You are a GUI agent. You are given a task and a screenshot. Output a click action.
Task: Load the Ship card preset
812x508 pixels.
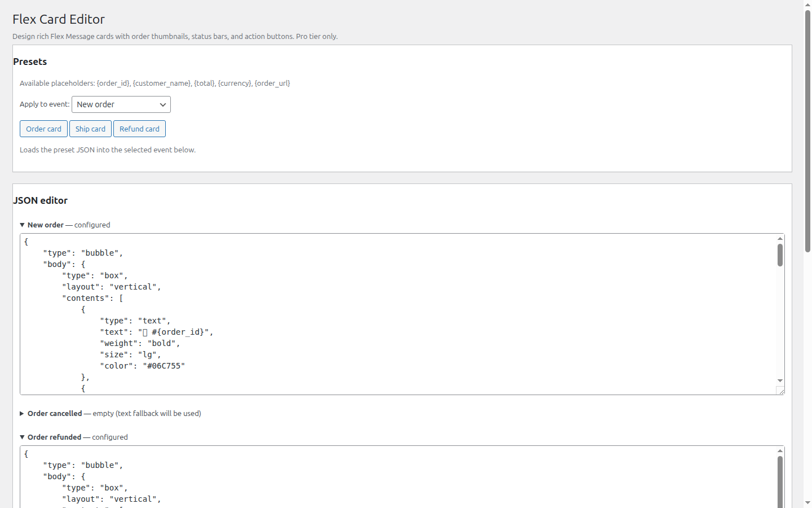click(90, 129)
